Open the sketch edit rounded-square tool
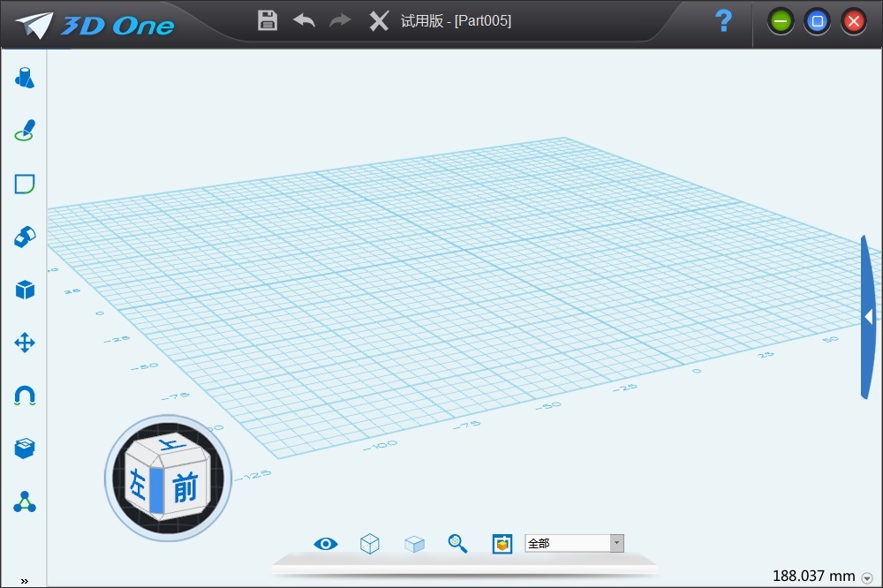This screenshot has width=883, height=588. click(25, 184)
